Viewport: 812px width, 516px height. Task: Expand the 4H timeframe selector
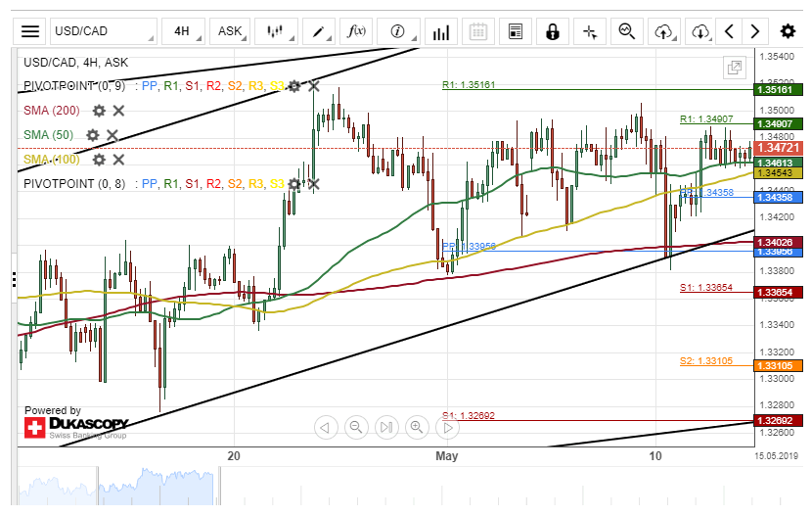[187, 31]
